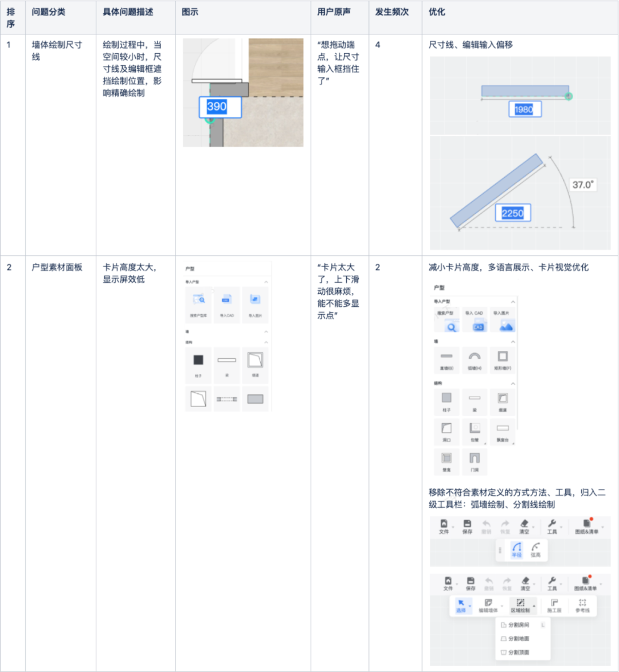The width and height of the screenshot is (619, 672).
Task: Click the 优化 column header
Action: [437, 12]
